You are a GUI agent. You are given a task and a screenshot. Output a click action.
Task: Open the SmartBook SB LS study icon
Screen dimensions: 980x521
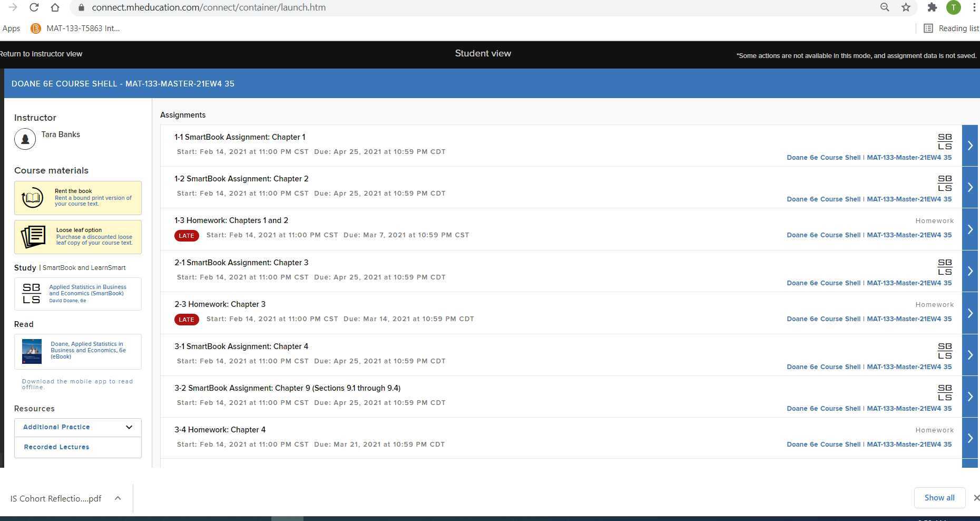coord(31,294)
